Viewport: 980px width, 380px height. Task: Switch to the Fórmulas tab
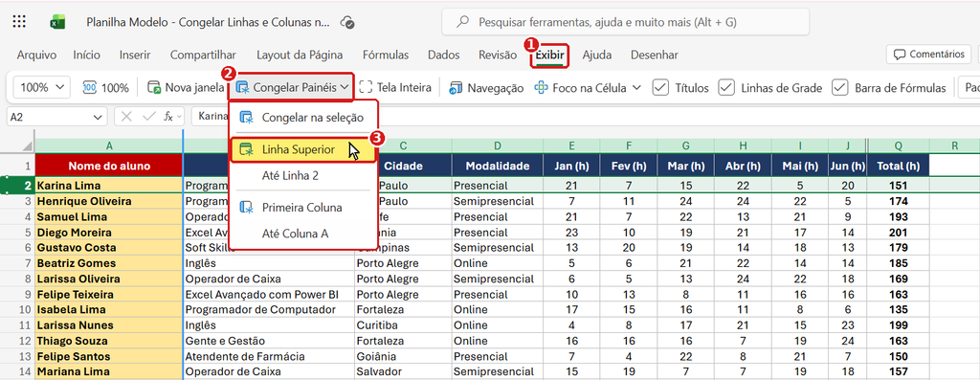click(x=386, y=55)
